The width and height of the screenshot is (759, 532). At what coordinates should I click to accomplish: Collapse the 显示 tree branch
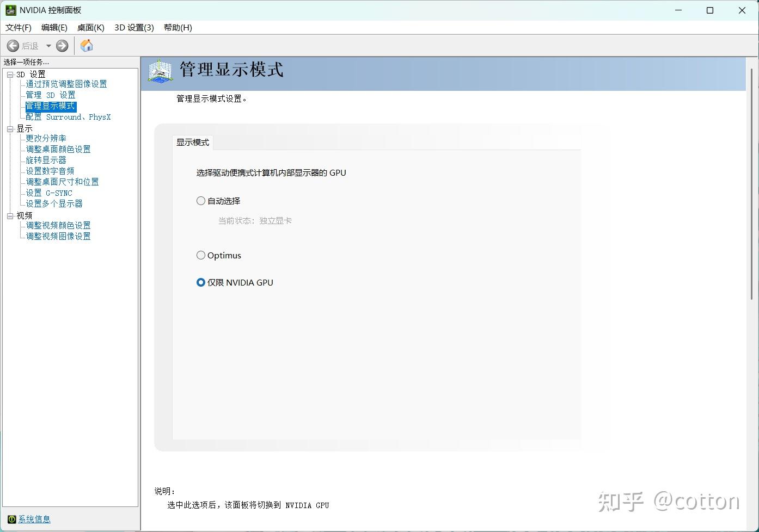click(x=10, y=128)
